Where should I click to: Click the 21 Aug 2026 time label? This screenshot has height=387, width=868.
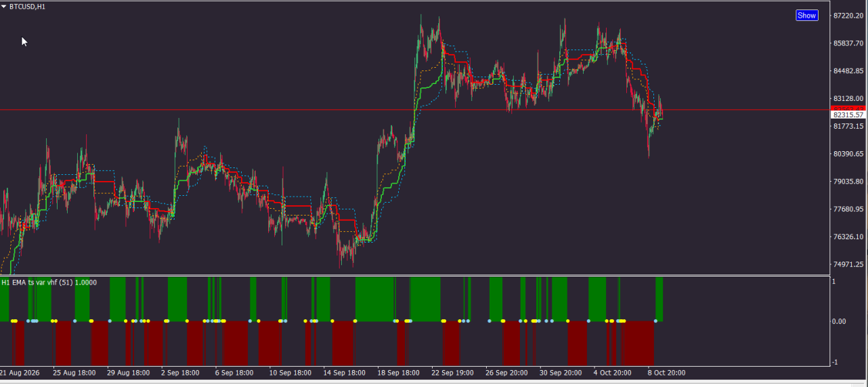[x=20, y=372]
